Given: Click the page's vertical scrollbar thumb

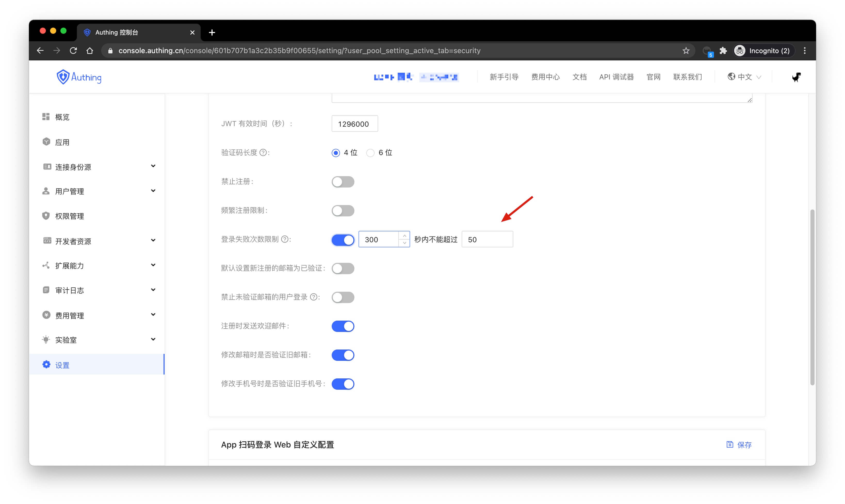Looking at the screenshot, I should (812, 297).
